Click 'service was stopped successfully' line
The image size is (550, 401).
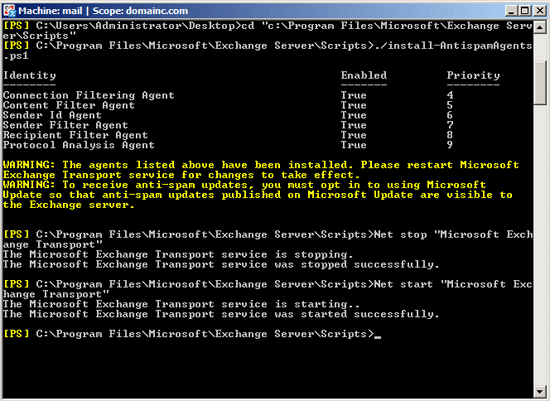click(x=221, y=264)
